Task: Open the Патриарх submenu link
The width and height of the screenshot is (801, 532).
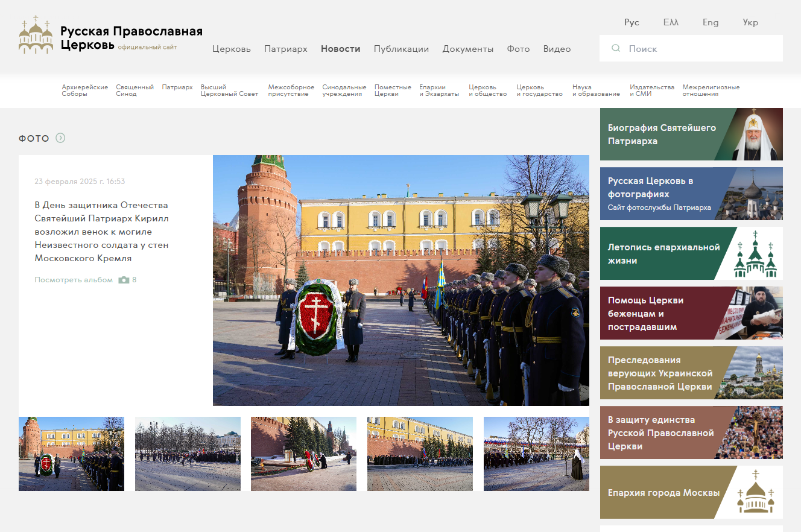Action: click(177, 87)
